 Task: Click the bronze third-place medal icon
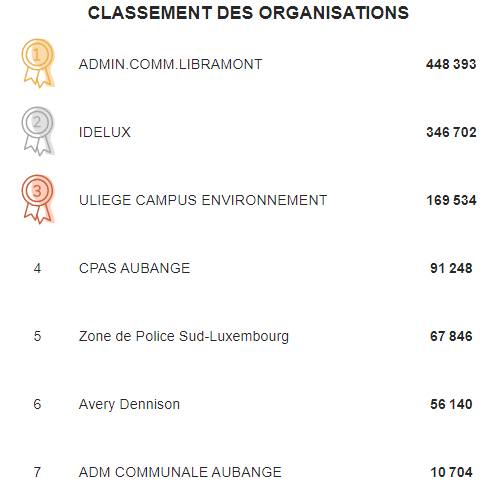pyautogui.click(x=38, y=199)
